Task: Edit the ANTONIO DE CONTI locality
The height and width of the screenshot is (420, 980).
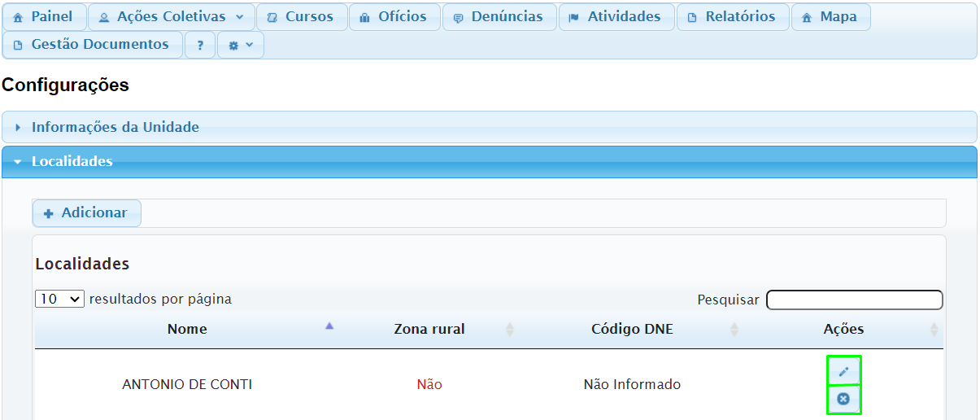Action: 843,370
